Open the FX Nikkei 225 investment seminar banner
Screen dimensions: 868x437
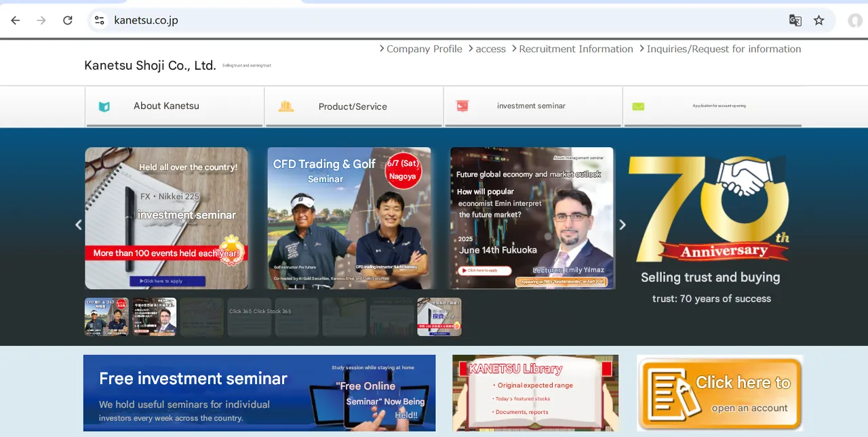pyautogui.click(x=166, y=218)
